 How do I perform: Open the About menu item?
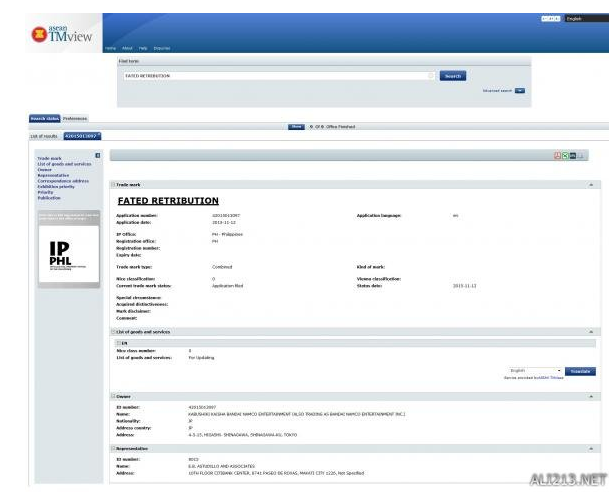pyautogui.click(x=126, y=48)
